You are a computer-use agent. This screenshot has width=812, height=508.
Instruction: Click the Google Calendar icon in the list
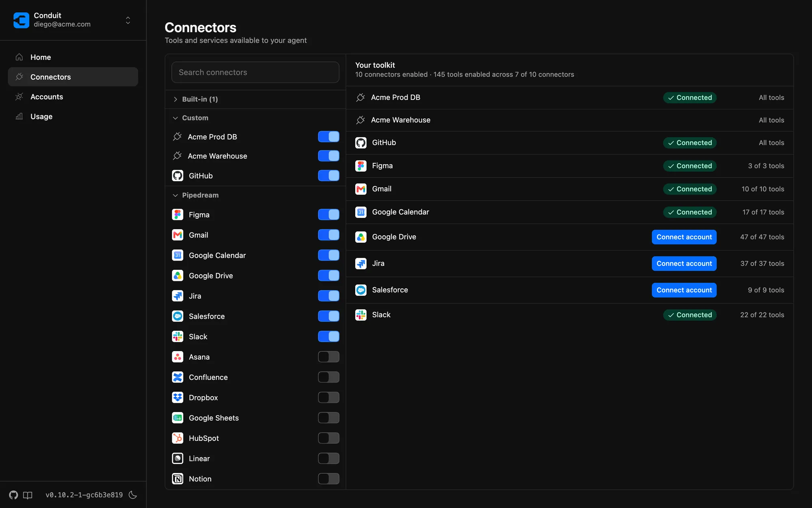pos(177,255)
